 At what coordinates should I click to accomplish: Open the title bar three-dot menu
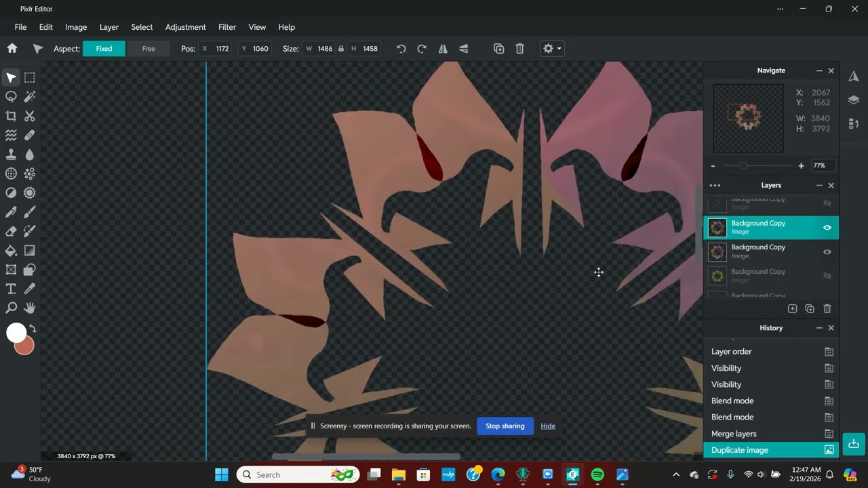780,9
